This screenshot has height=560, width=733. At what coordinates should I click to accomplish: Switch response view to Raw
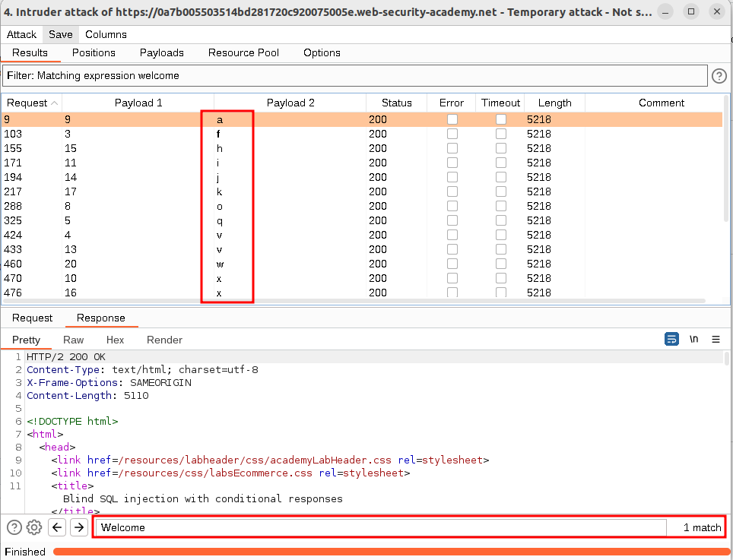[x=74, y=340]
